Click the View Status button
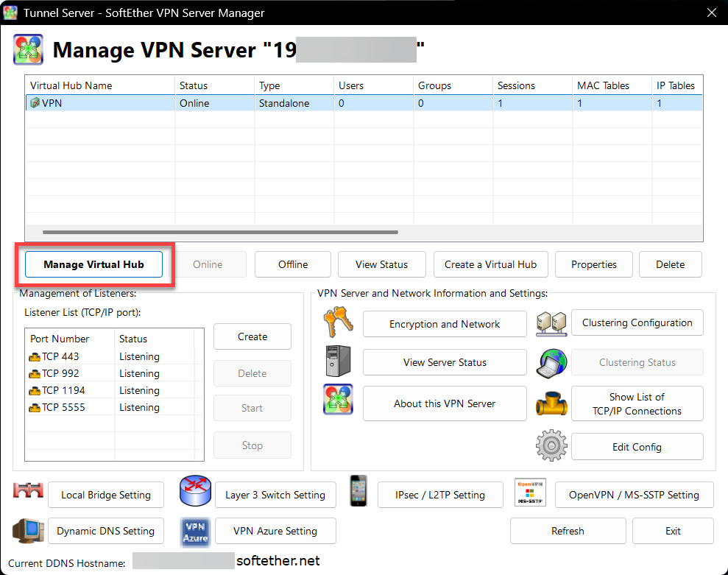Screen dimensions: 728x575 pos(381,264)
